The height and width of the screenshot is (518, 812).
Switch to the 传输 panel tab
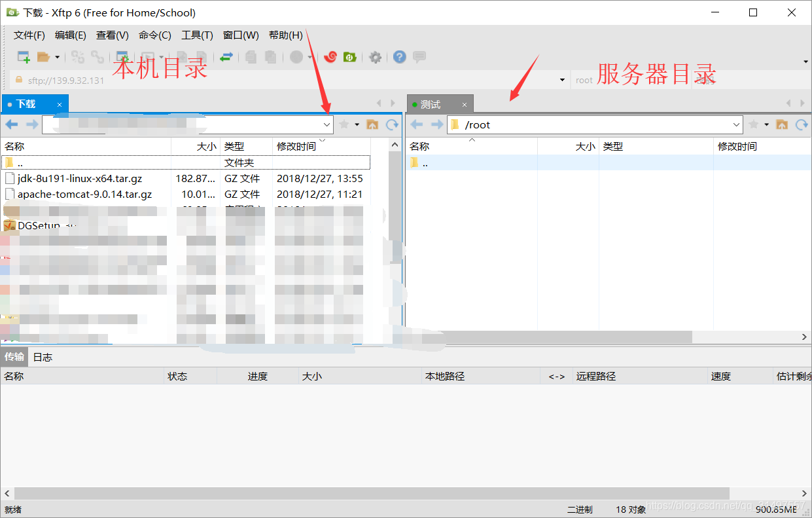click(x=14, y=357)
